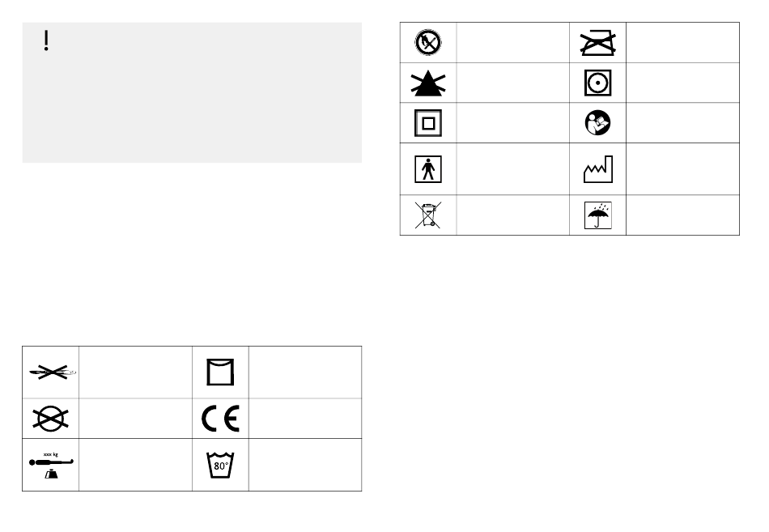Click the CE conformity mark
The width and height of the screenshot is (769, 532).
pos(220,418)
